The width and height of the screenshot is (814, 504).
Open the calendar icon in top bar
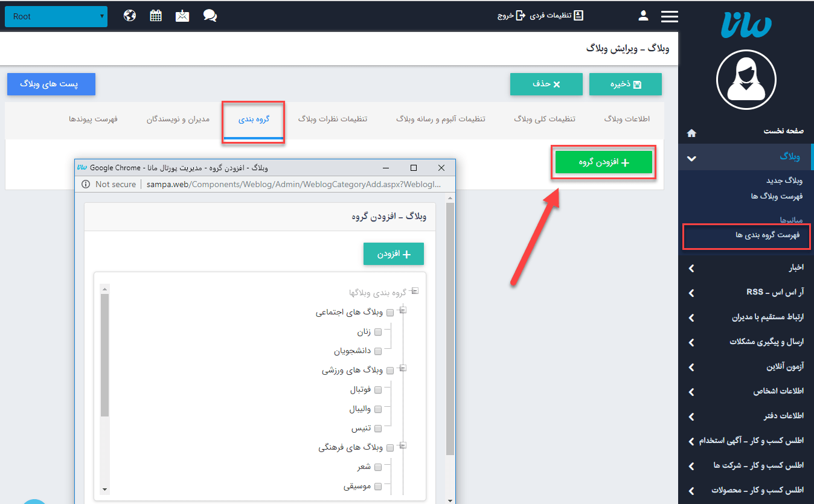[156, 16]
